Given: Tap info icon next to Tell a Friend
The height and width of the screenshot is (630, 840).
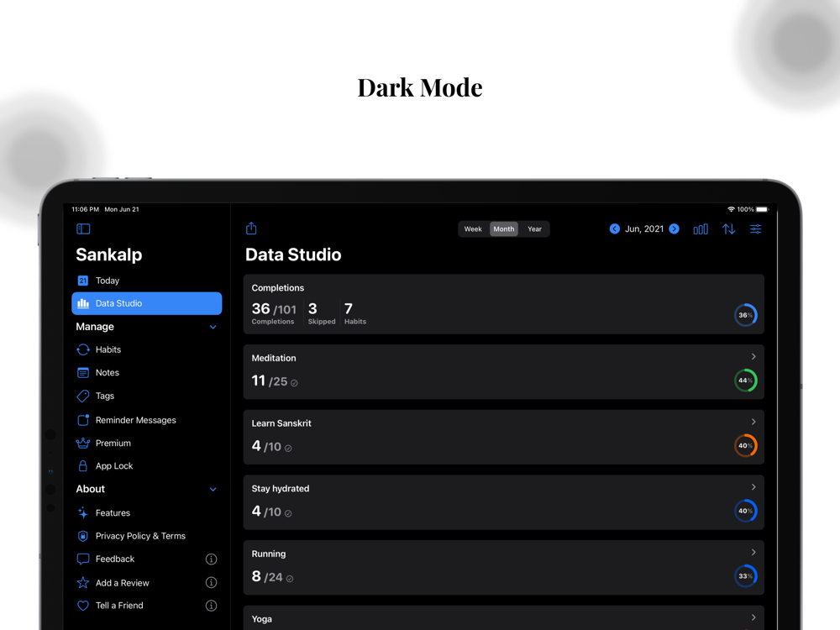Looking at the screenshot, I should (x=211, y=606).
